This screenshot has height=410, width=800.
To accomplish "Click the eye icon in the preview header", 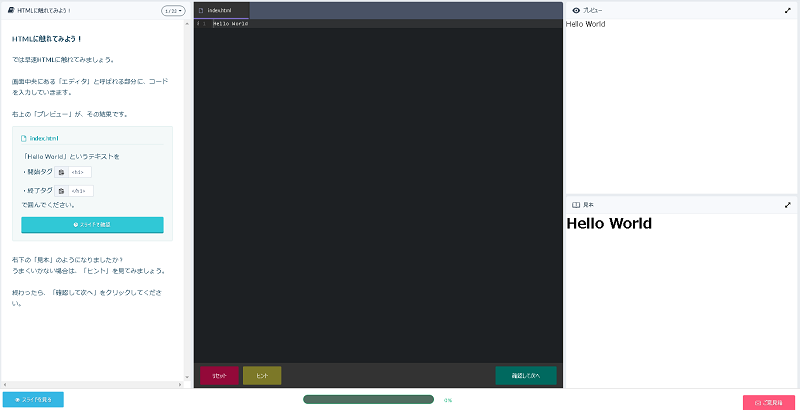I will click(x=575, y=9).
